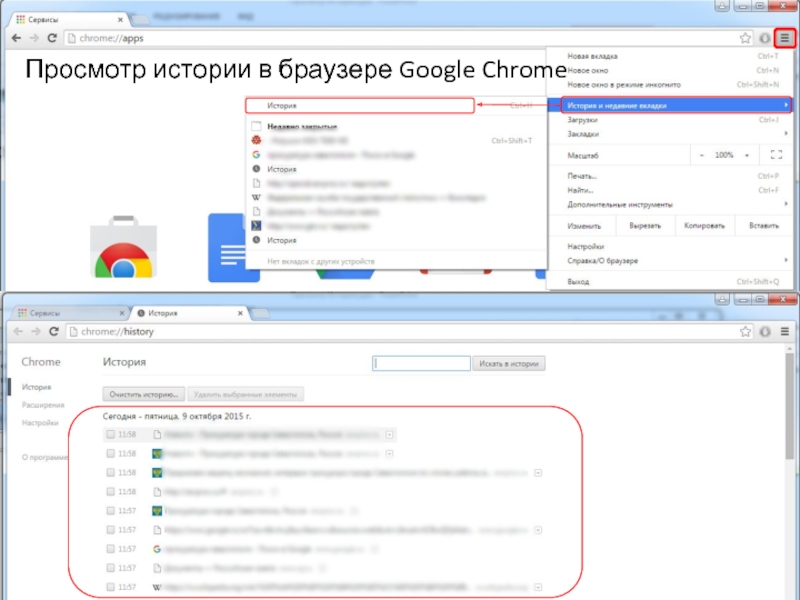800x600 pixels.
Task: Select Новое окно in the Chrome menu
Action: point(669,70)
